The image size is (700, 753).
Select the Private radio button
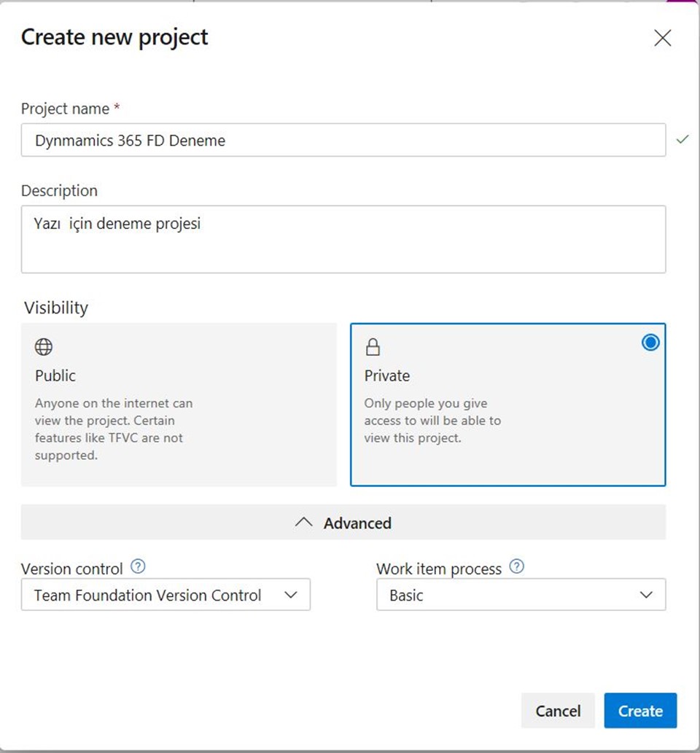click(650, 343)
